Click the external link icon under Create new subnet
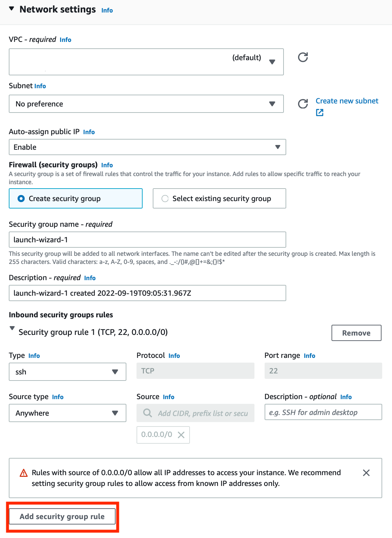The image size is (392, 538). click(320, 113)
